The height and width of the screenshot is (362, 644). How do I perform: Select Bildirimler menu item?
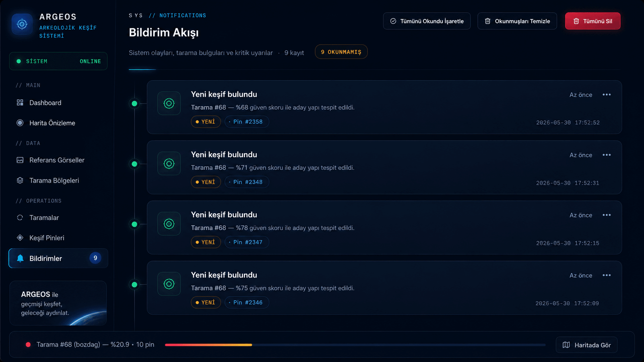click(x=58, y=258)
